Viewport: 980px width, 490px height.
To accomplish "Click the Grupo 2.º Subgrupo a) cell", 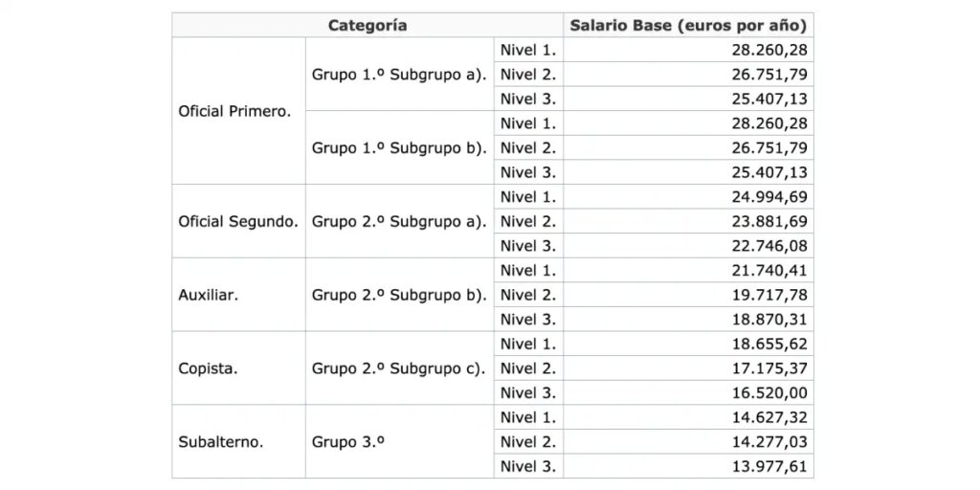I will pos(399,221).
